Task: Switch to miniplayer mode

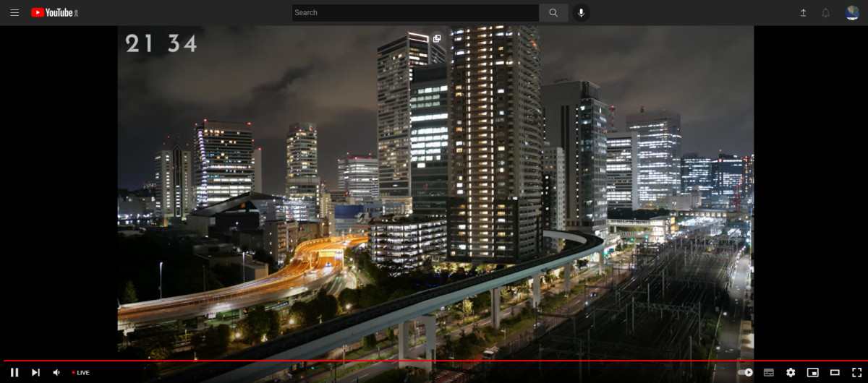Action: [813, 372]
